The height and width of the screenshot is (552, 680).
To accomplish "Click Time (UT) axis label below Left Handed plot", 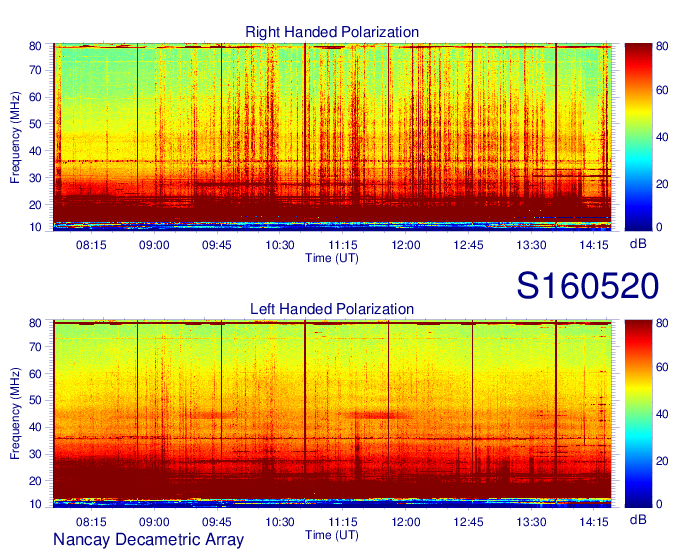I will coord(332,535).
